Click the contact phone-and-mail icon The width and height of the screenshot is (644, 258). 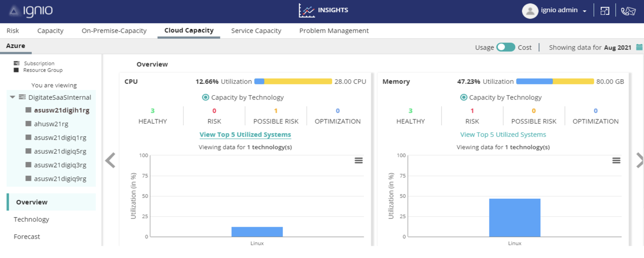[x=629, y=11]
